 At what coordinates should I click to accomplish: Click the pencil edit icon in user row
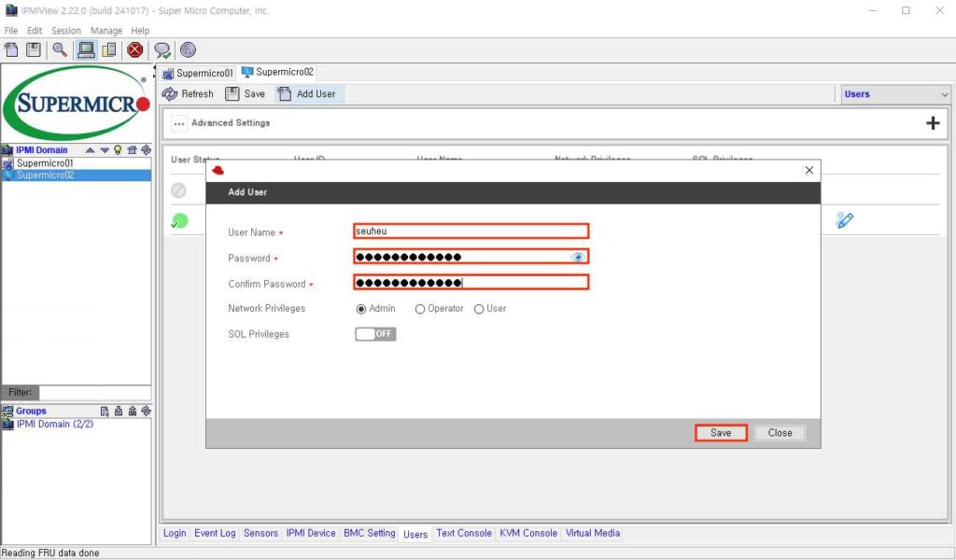[845, 220]
